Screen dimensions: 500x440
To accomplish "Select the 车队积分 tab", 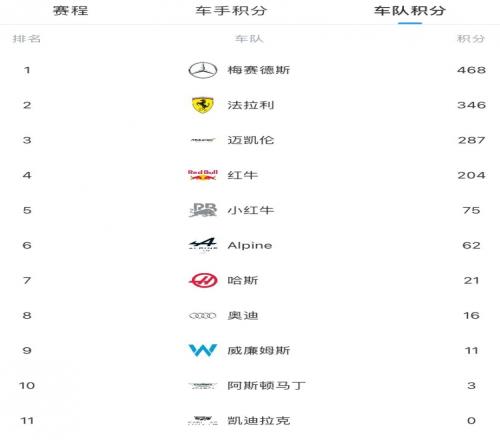I will click(410, 11).
